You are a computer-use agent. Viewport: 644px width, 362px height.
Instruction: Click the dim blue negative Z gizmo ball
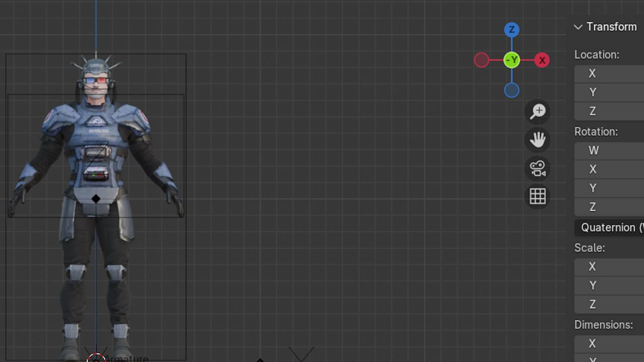[x=512, y=90]
